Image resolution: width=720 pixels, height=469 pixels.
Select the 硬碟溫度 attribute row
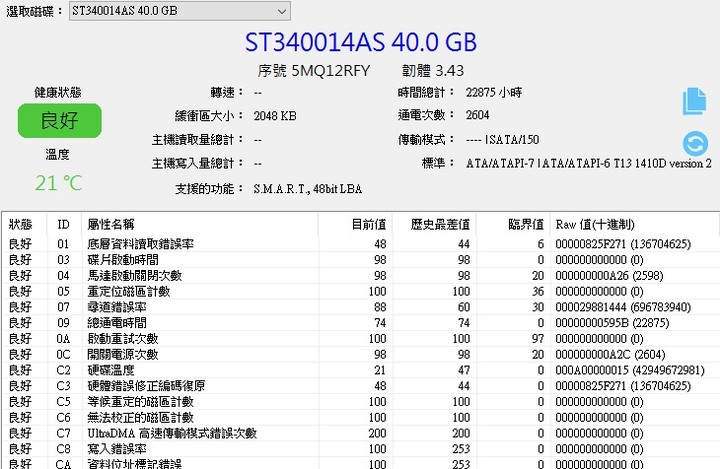coord(361,370)
